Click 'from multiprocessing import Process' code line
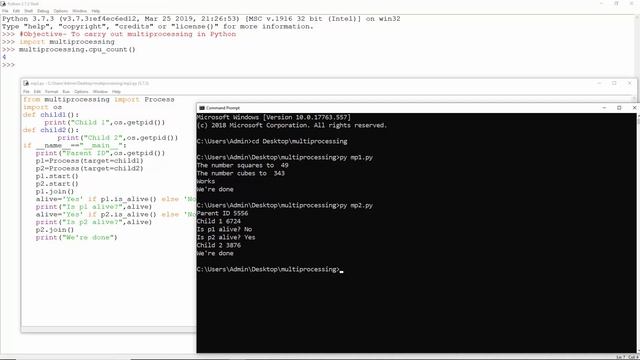The height and width of the screenshot is (360, 640). 98,100
